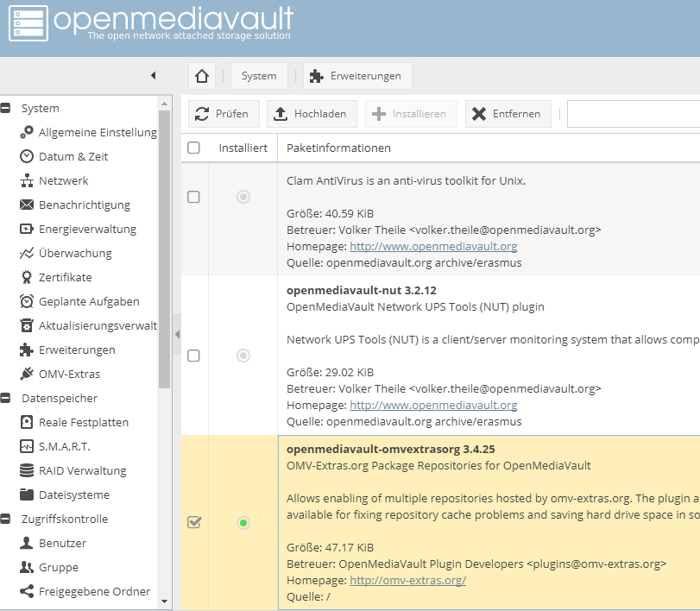The height and width of the screenshot is (611, 700).
Task: Click the Erweiterungen puzzle icon in breadcrumb
Action: click(x=317, y=76)
